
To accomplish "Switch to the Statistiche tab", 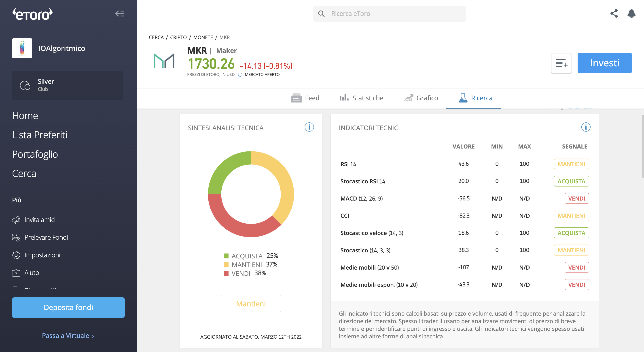I will tap(361, 98).
